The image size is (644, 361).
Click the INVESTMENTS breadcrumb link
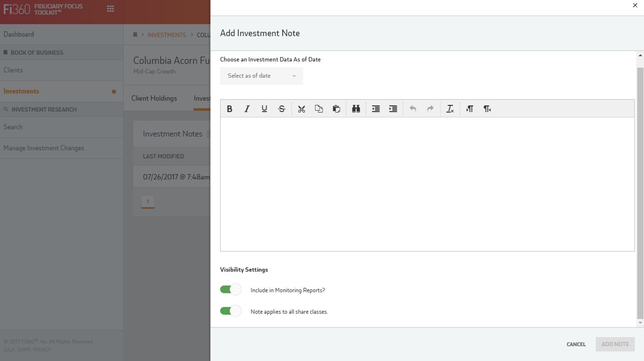[167, 35]
